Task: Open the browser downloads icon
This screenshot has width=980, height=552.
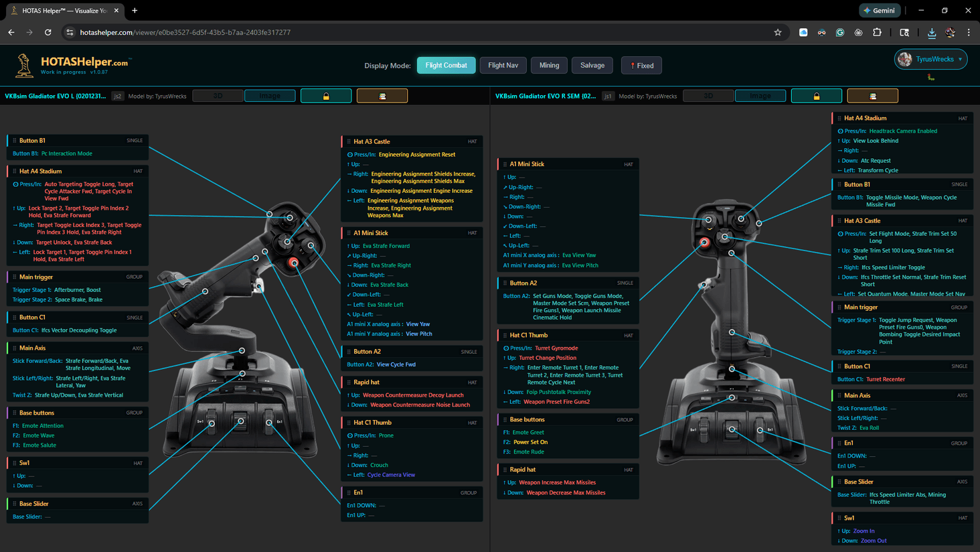Action: pyautogui.click(x=931, y=32)
